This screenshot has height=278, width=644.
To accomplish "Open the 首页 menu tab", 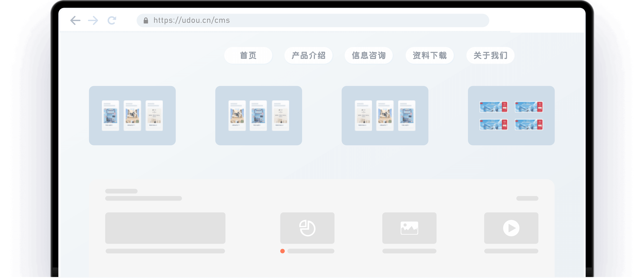I will tap(248, 55).
